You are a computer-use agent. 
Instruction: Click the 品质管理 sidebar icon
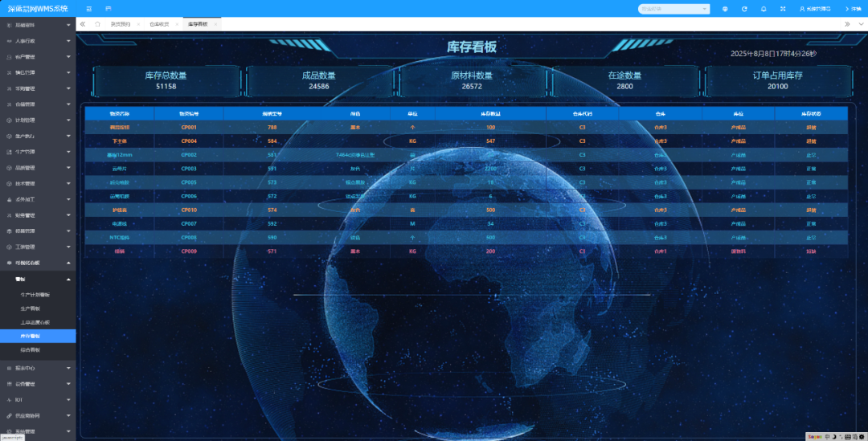click(x=9, y=168)
